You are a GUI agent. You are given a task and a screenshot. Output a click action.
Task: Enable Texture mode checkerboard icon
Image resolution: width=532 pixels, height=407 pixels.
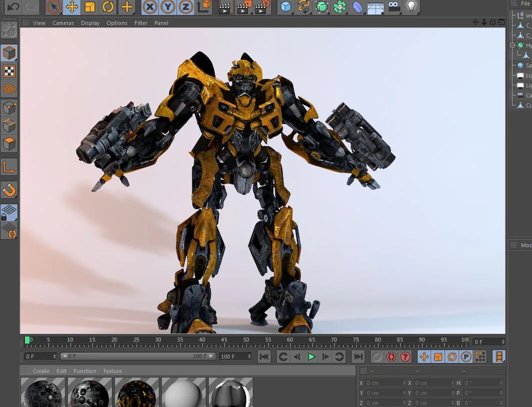point(9,71)
